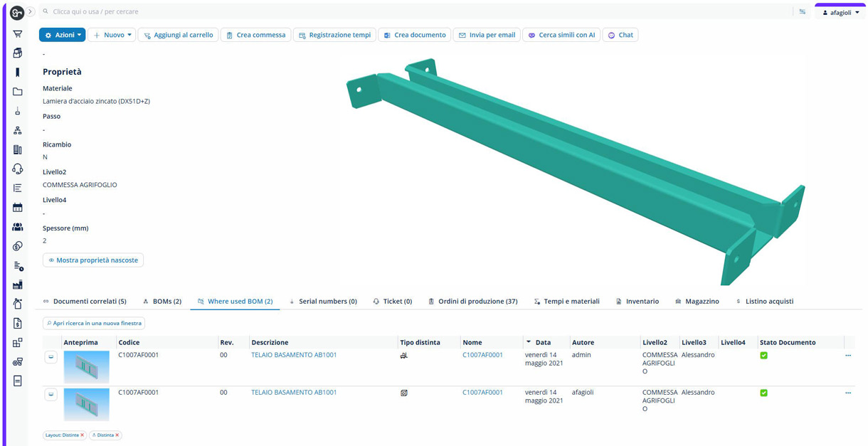This screenshot has width=868, height=446.
Task: Expand the Nuovo dropdown
Action: (112, 35)
